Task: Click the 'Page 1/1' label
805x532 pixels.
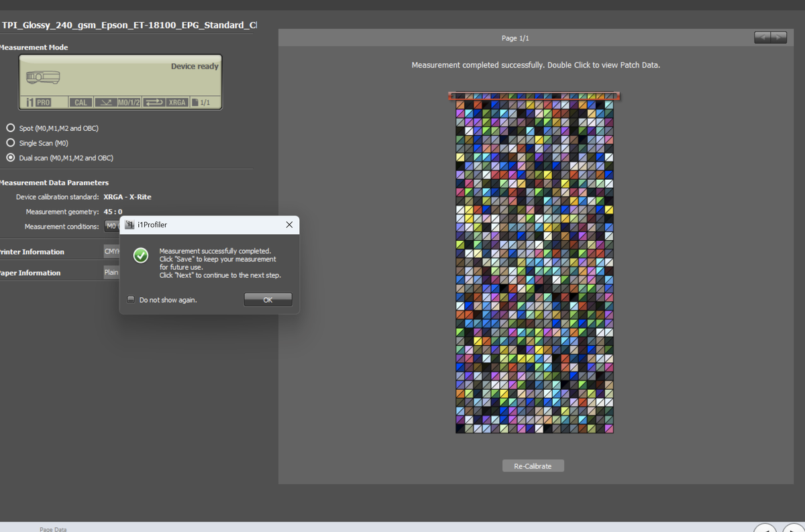Action: (x=515, y=38)
